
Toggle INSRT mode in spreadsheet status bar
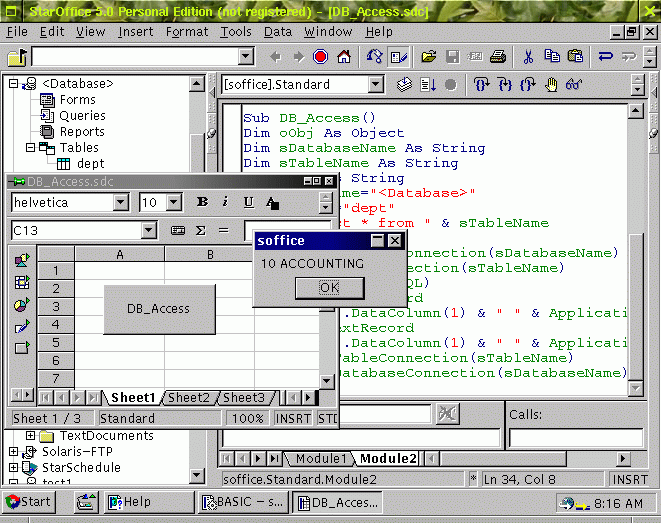[293, 418]
